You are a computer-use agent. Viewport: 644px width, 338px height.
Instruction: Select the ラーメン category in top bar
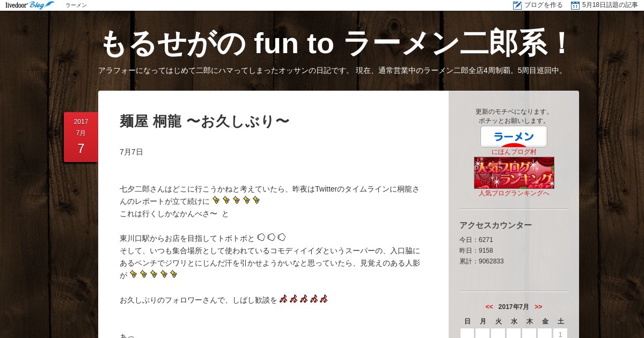76,5
